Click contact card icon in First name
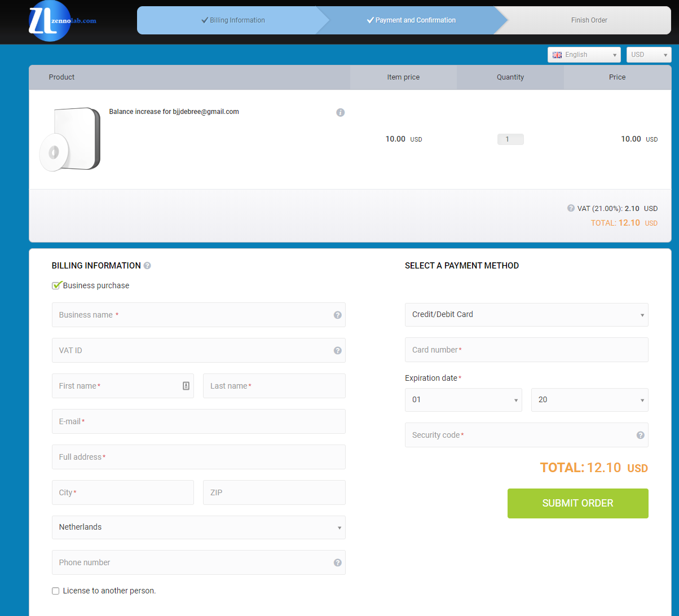 [x=186, y=386]
